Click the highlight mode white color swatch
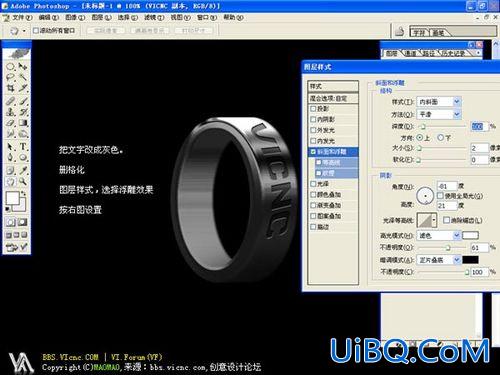This screenshot has height=375, width=500. pyautogui.click(x=470, y=236)
